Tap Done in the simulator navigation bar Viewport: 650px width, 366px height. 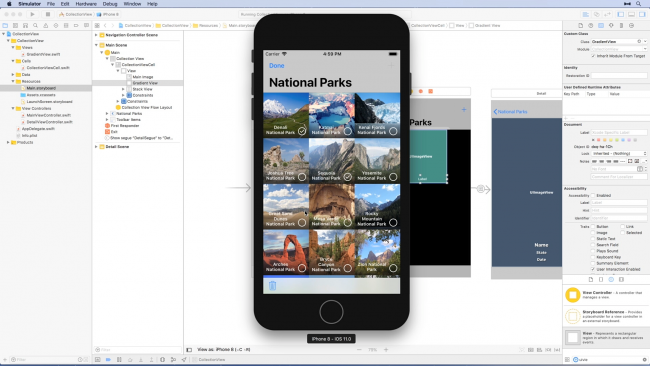276,65
